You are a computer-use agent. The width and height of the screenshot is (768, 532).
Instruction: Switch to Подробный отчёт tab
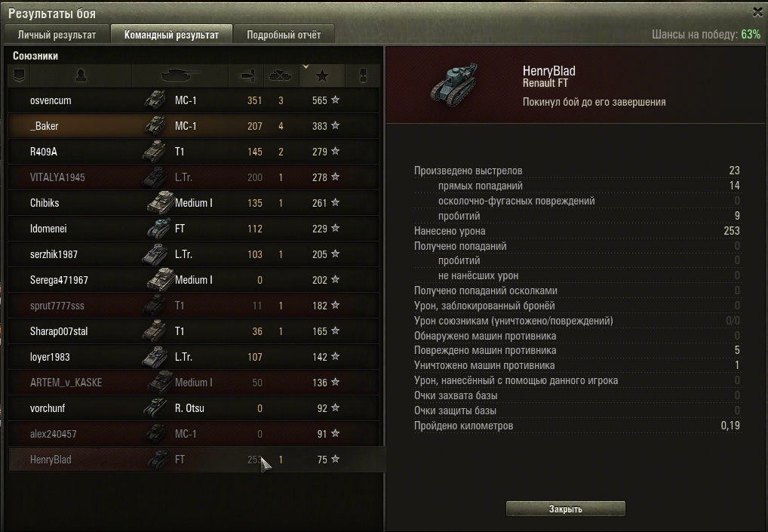(x=284, y=35)
